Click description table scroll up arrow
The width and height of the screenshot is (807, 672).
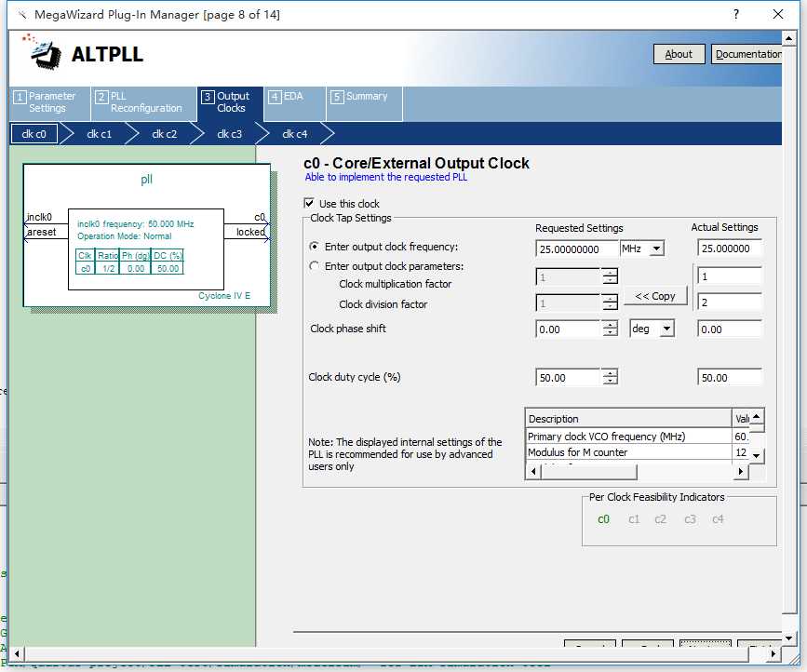(757, 417)
